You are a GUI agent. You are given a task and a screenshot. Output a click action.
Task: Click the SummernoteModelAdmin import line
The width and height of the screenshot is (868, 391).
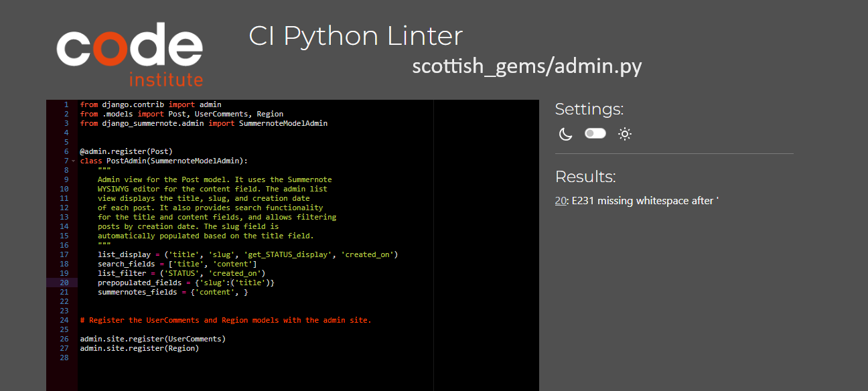pos(204,123)
